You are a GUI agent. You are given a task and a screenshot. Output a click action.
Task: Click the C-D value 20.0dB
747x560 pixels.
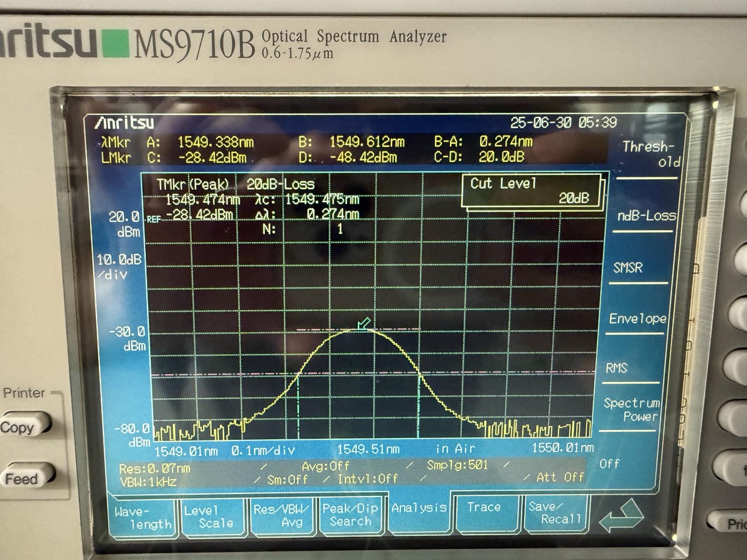coord(502,157)
